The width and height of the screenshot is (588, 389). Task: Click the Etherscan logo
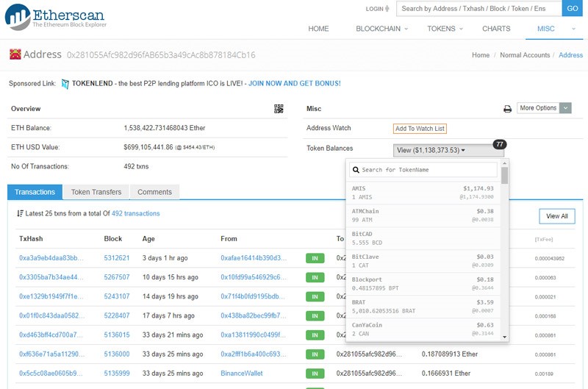(x=55, y=17)
